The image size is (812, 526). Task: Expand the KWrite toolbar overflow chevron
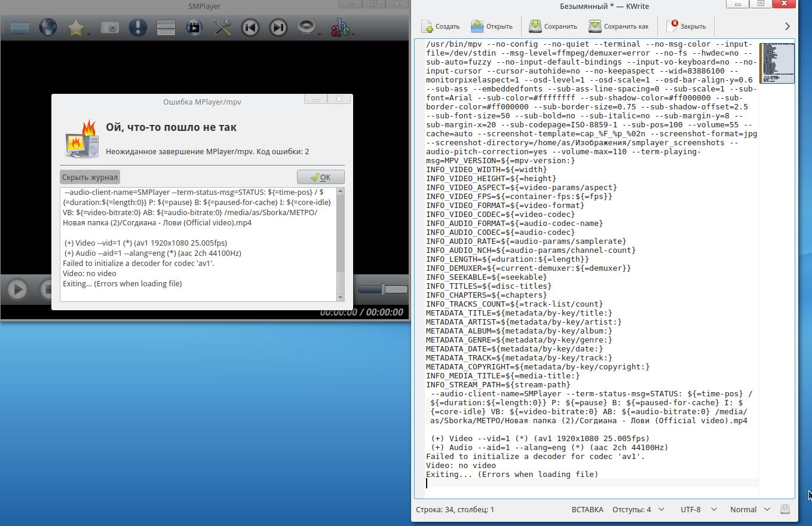(787, 26)
